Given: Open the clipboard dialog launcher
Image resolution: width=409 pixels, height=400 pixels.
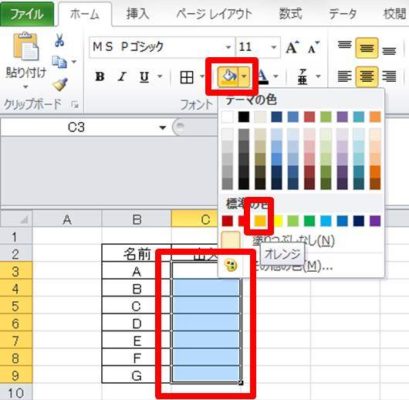Looking at the screenshot, I should click(x=75, y=105).
